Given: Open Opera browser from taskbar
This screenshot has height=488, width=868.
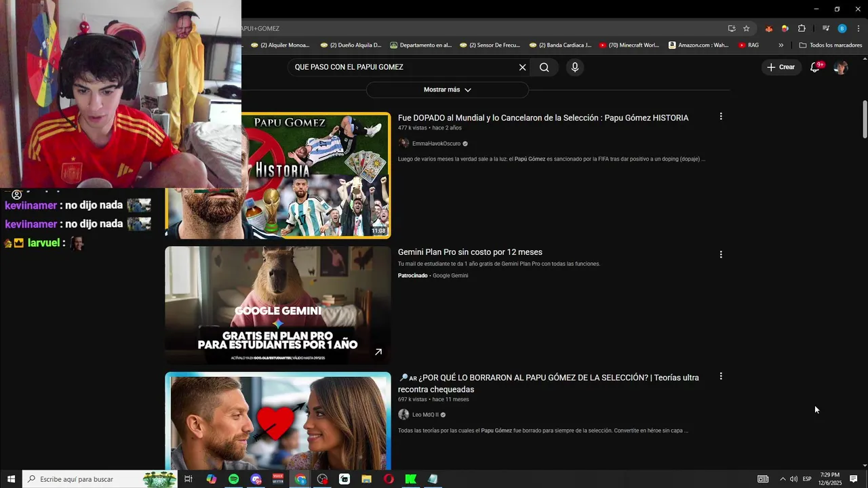Looking at the screenshot, I should click(389, 479).
